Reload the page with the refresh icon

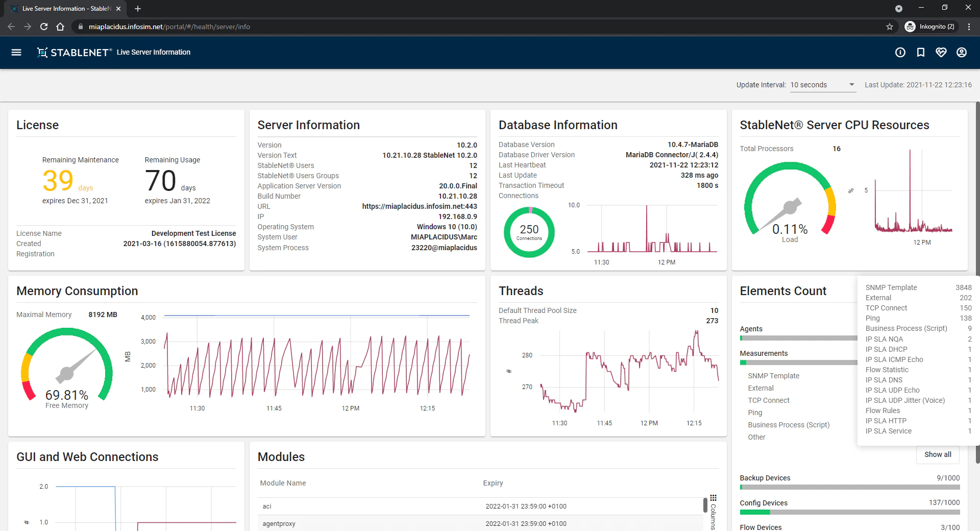coord(43,27)
